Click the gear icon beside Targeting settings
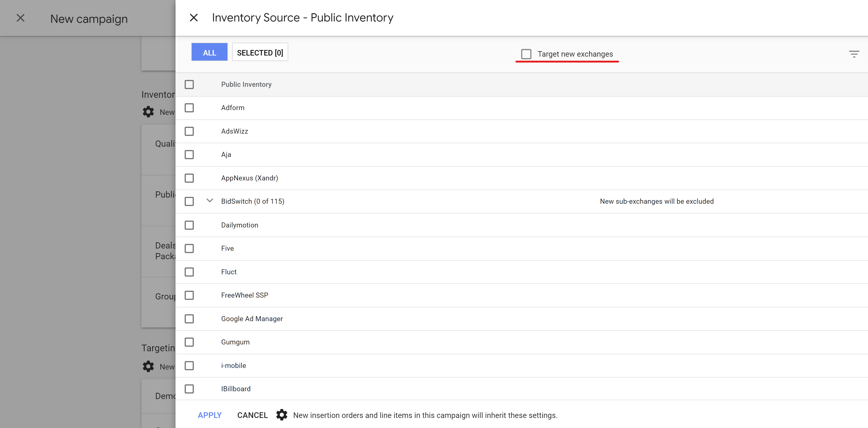868x428 pixels. coord(148,366)
